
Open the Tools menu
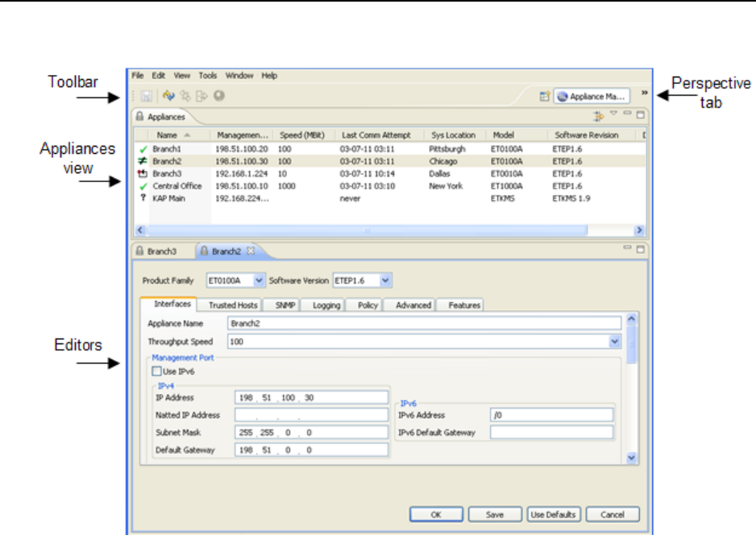208,76
